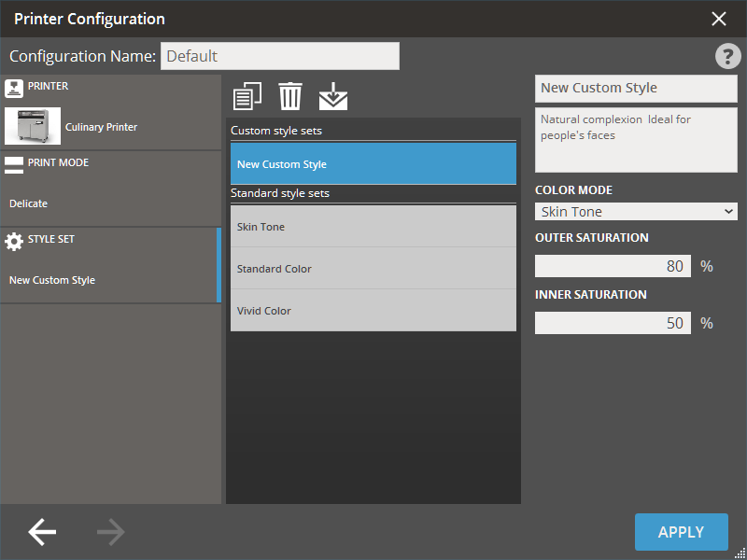Click the Inner Saturation value field
Screen dimensions: 747x560
613,323
